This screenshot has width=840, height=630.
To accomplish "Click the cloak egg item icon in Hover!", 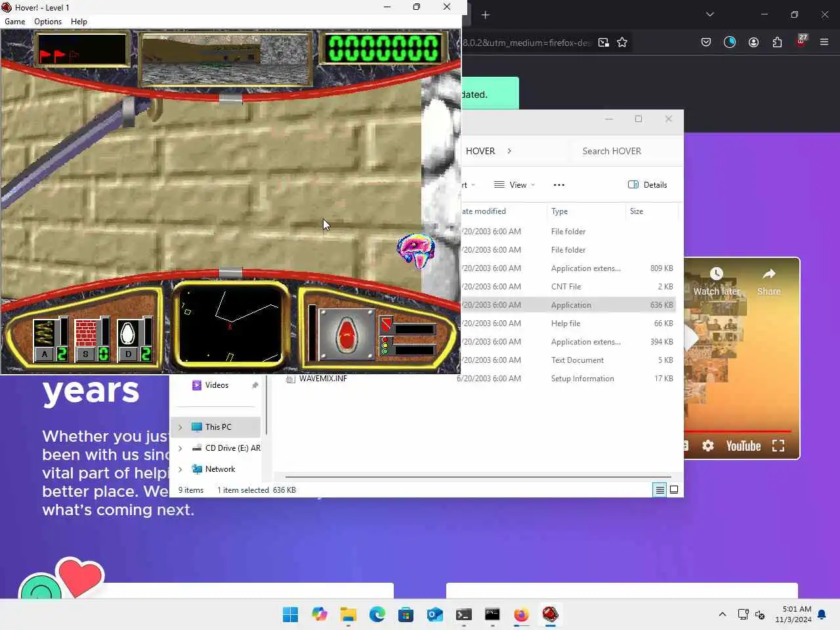I will tap(127, 333).
